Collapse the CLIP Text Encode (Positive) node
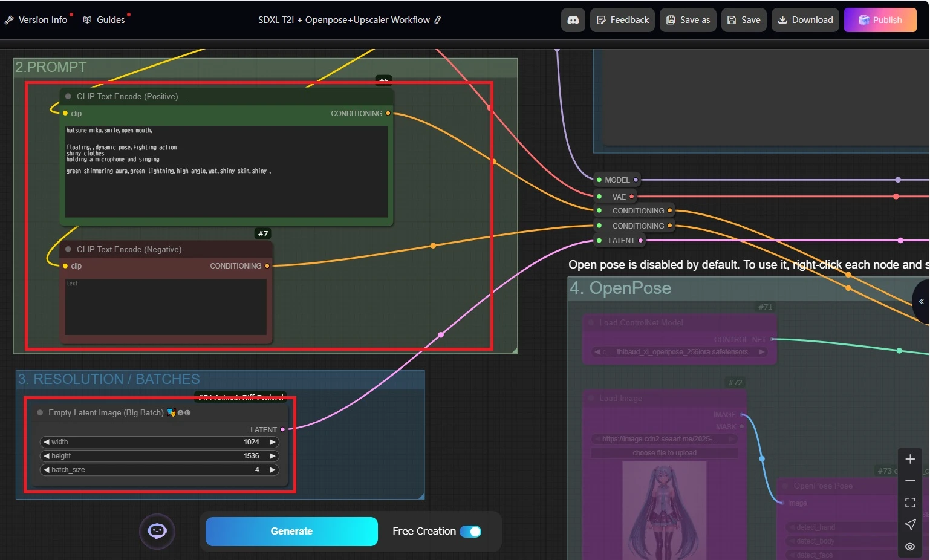The width and height of the screenshot is (930, 560). coord(68,96)
